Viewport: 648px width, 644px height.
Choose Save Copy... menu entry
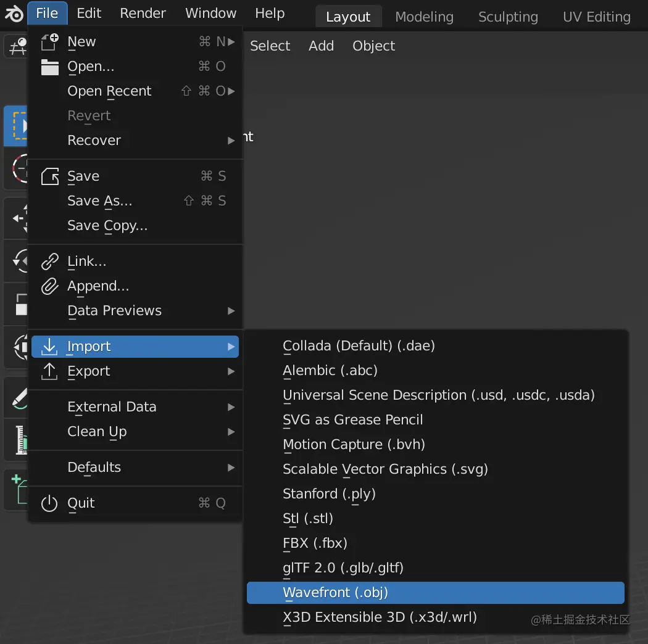135,226
